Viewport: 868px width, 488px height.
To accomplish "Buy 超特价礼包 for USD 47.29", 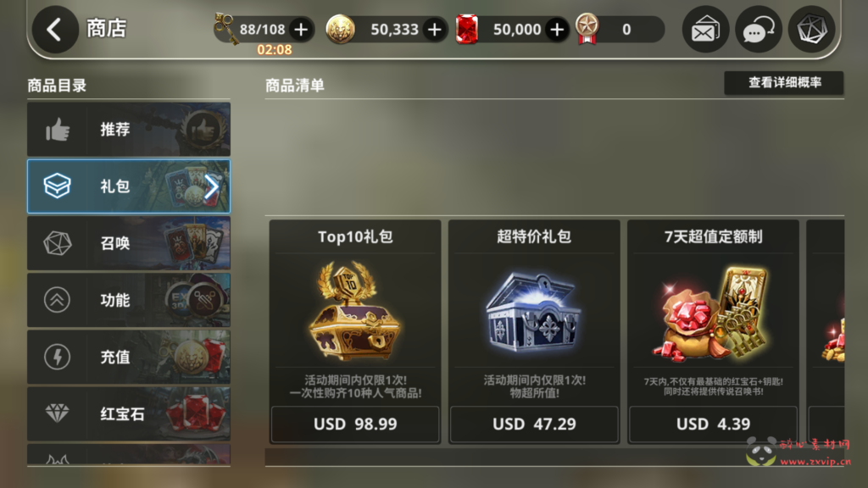I will pos(534,424).
